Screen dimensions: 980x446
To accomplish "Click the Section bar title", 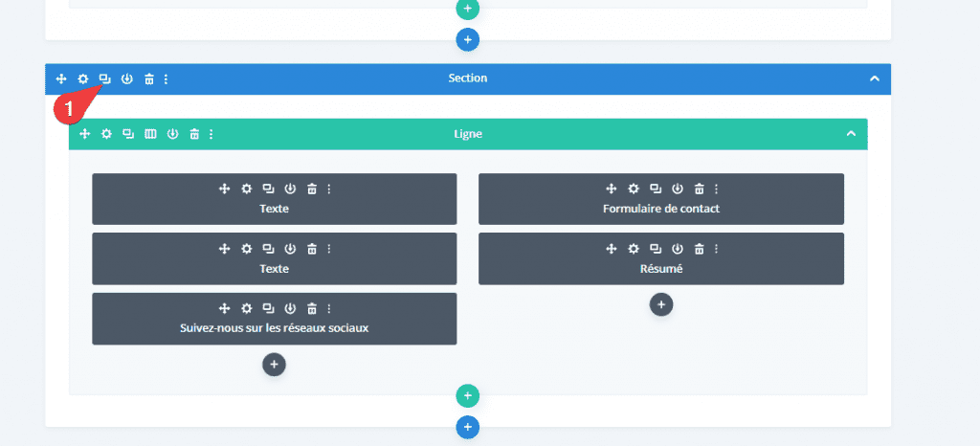I will 467,78.
